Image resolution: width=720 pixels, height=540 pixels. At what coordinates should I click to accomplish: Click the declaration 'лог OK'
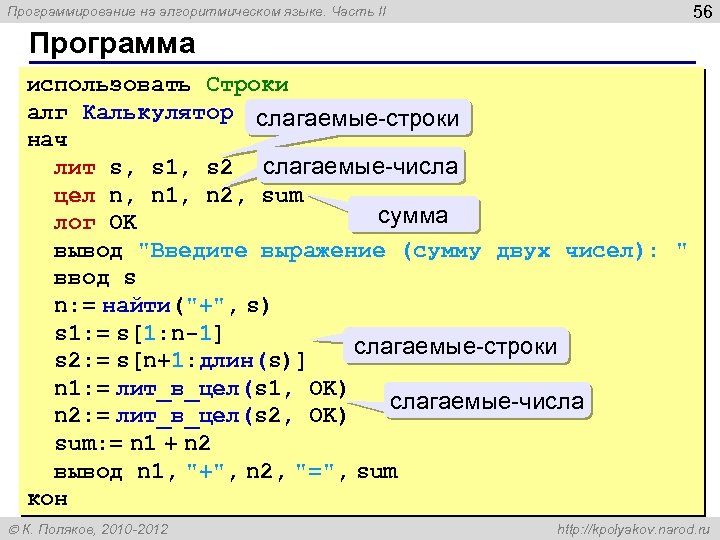click(95, 223)
